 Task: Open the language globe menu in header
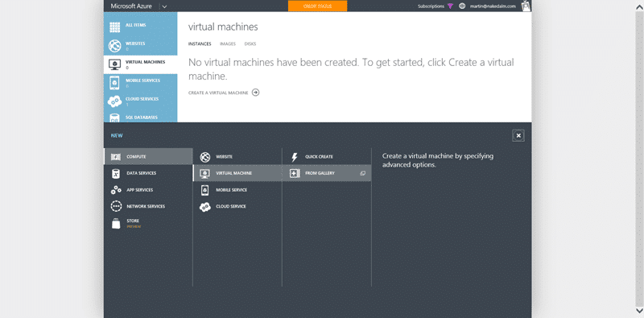point(462,6)
